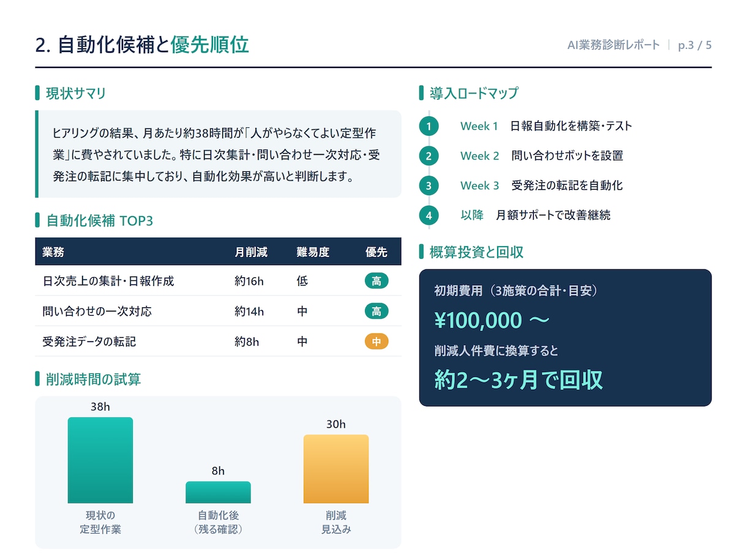Click the page title 自動化候補と優先順位

point(142,45)
